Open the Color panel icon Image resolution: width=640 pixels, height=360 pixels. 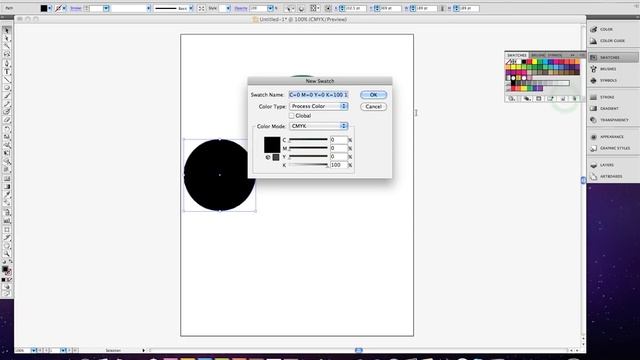[593, 29]
